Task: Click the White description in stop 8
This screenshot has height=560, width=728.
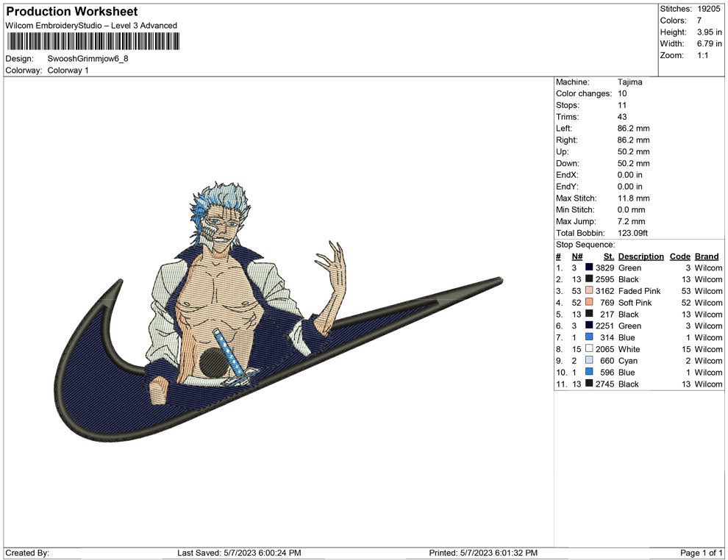Action: click(x=629, y=349)
